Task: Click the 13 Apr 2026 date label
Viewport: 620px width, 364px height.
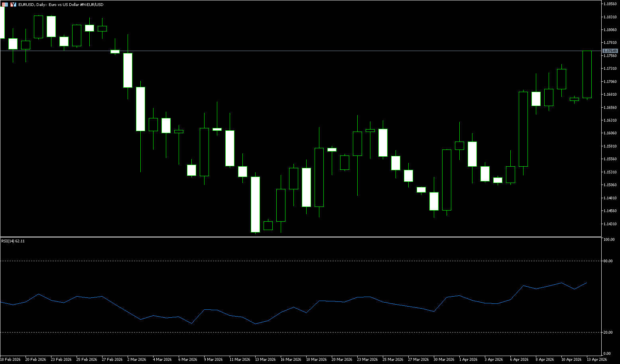Action: tap(596, 360)
